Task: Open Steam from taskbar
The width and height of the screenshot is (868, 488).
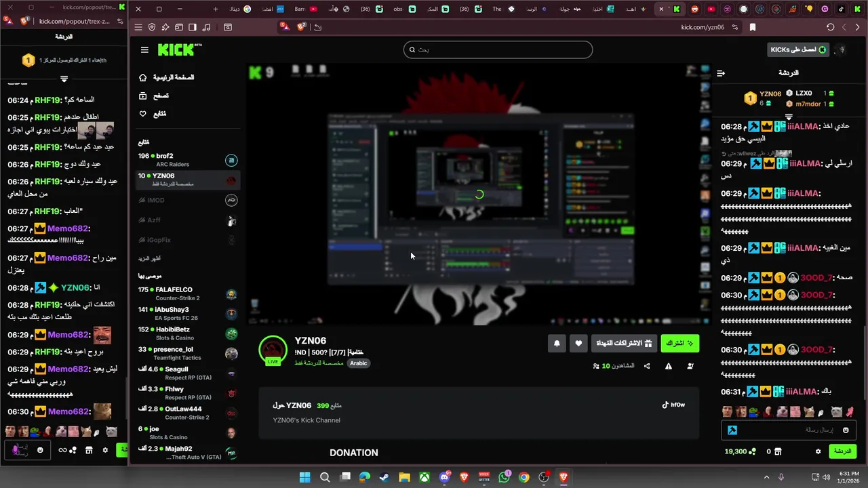Action: tap(384, 477)
